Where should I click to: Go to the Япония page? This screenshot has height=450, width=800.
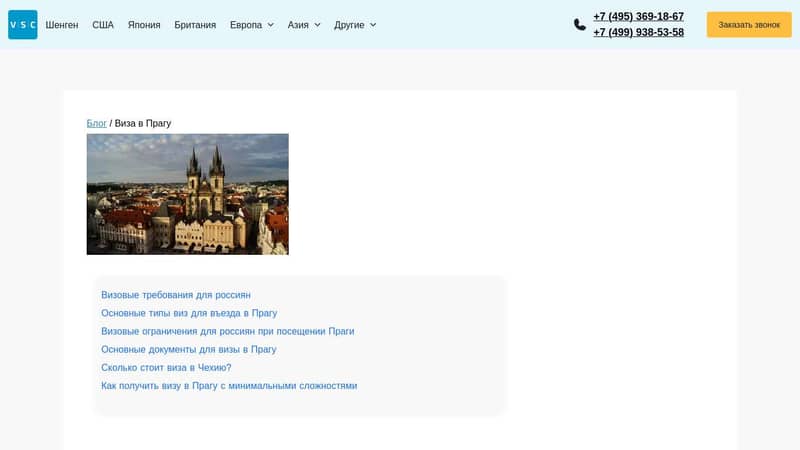point(144,25)
